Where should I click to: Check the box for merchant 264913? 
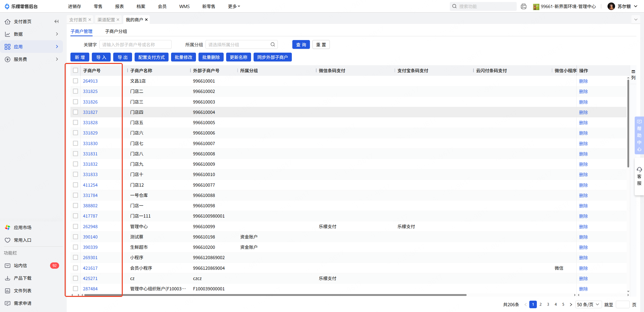click(75, 81)
